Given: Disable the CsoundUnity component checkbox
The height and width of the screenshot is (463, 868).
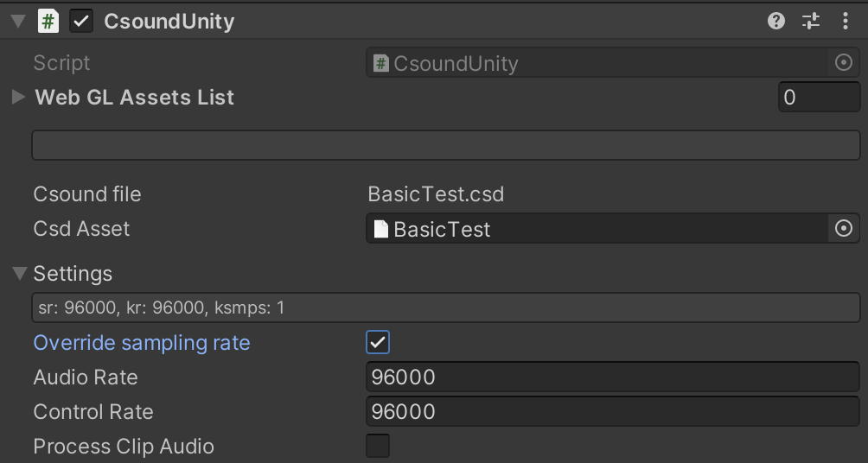Looking at the screenshot, I should point(81,22).
